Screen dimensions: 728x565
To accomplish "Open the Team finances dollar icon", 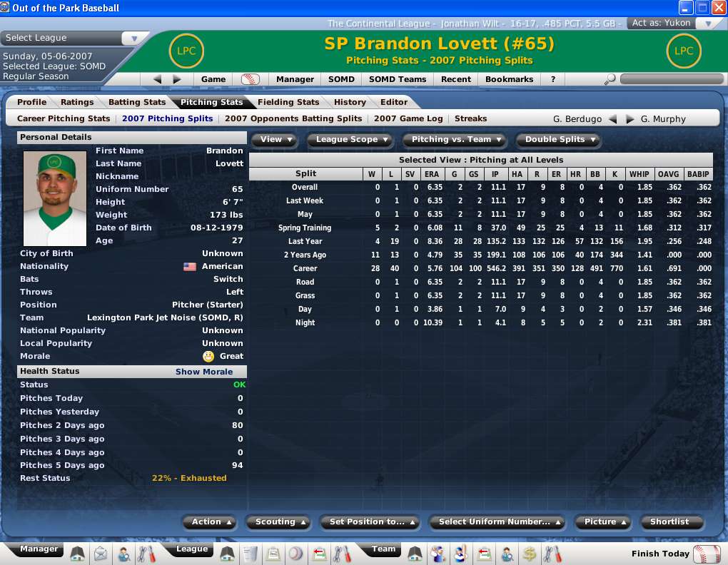I will pos(530,554).
